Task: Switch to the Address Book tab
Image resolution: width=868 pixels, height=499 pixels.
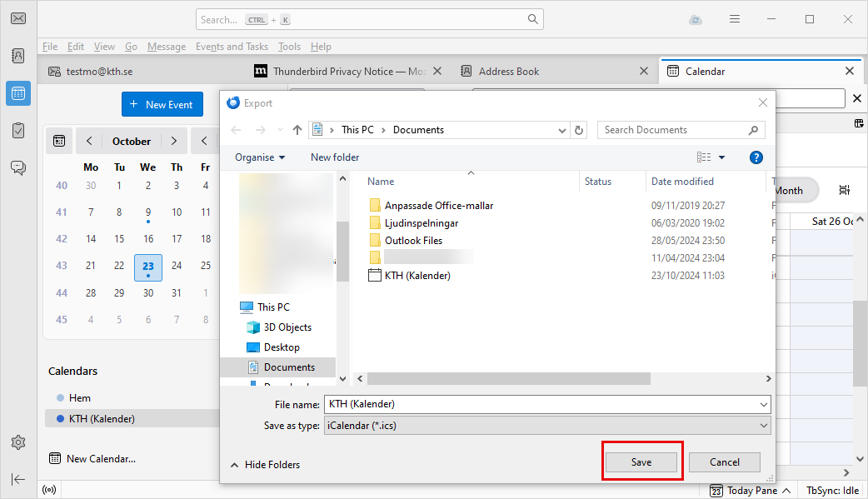Action: click(509, 72)
